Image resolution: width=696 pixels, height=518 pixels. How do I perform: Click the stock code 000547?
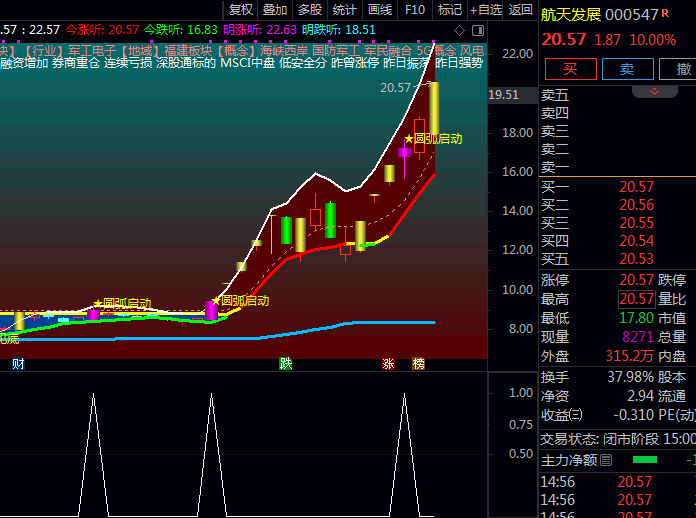(x=631, y=15)
